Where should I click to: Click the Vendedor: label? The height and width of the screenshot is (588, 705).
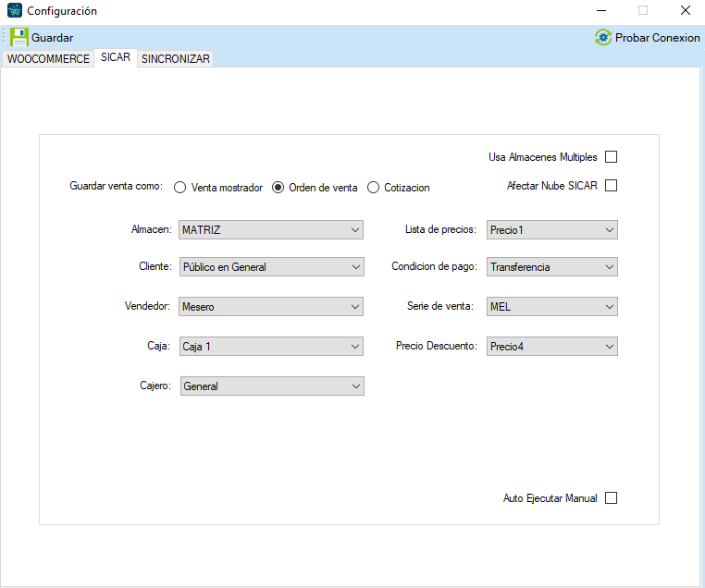click(x=147, y=306)
